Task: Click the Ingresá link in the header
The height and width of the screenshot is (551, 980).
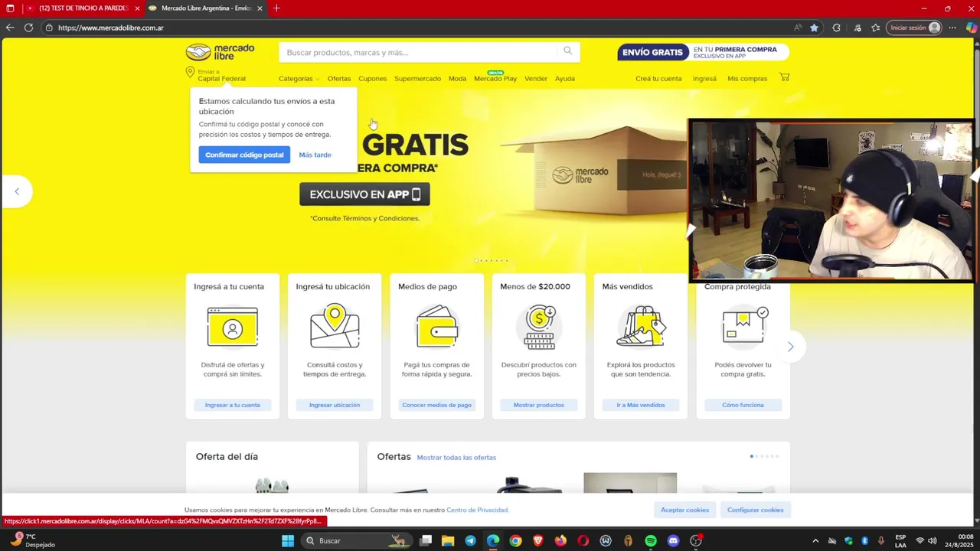Action: pos(704,79)
